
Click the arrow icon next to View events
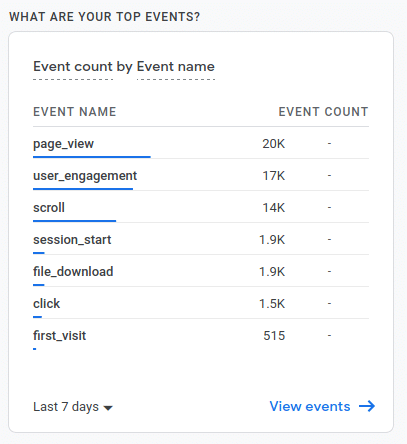[367, 406]
